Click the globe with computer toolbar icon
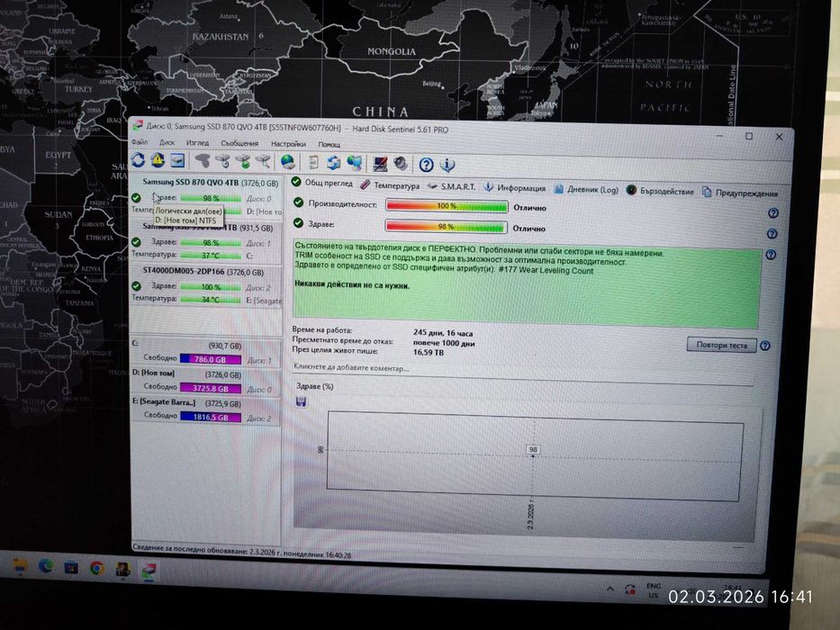 pyautogui.click(x=355, y=163)
